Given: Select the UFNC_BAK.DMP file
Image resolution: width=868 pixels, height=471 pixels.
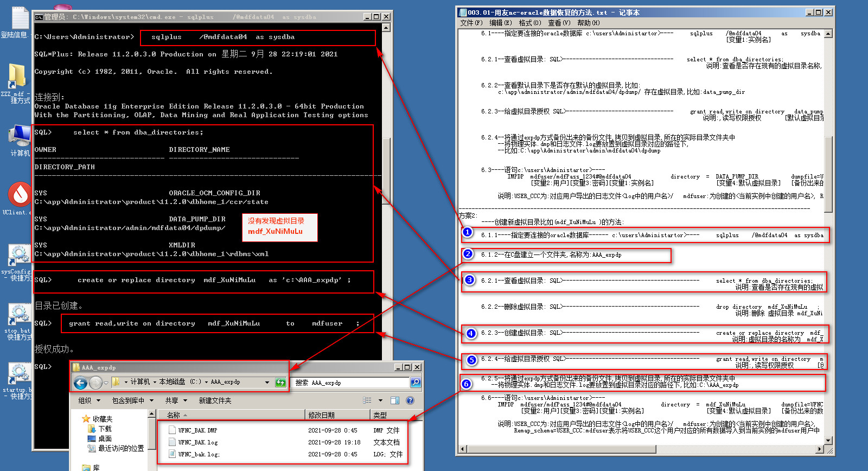Looking at the screenshot, I should coord(197,430).
